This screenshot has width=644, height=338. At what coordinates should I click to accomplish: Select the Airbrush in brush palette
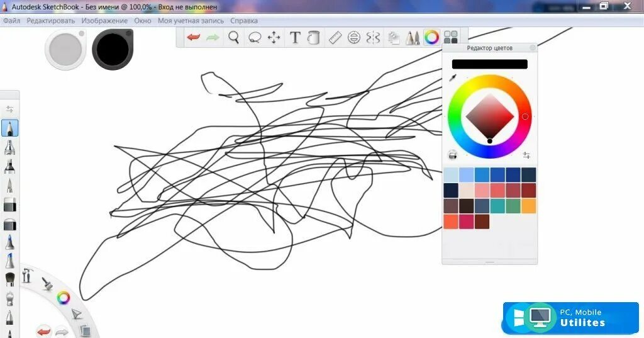tap(9, 147)
